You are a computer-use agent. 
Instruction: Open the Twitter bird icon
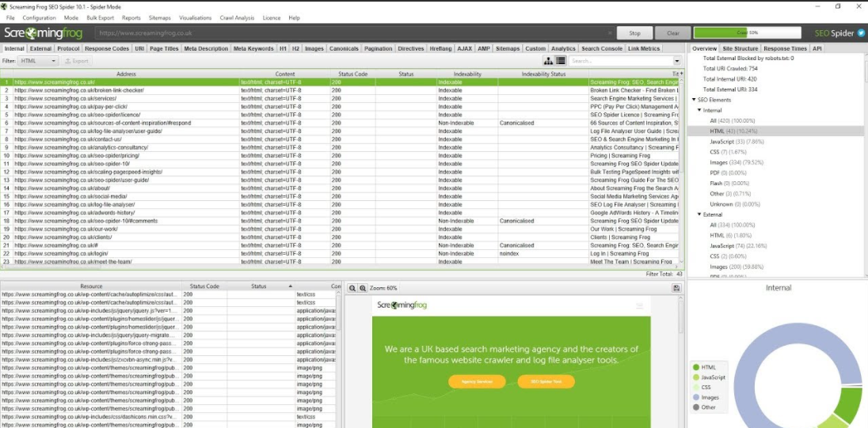[x=861, y=33]
